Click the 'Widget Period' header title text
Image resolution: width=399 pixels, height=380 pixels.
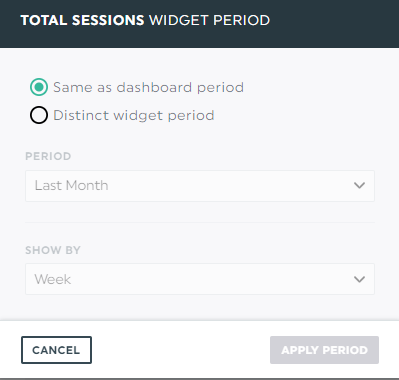(210, 20)
